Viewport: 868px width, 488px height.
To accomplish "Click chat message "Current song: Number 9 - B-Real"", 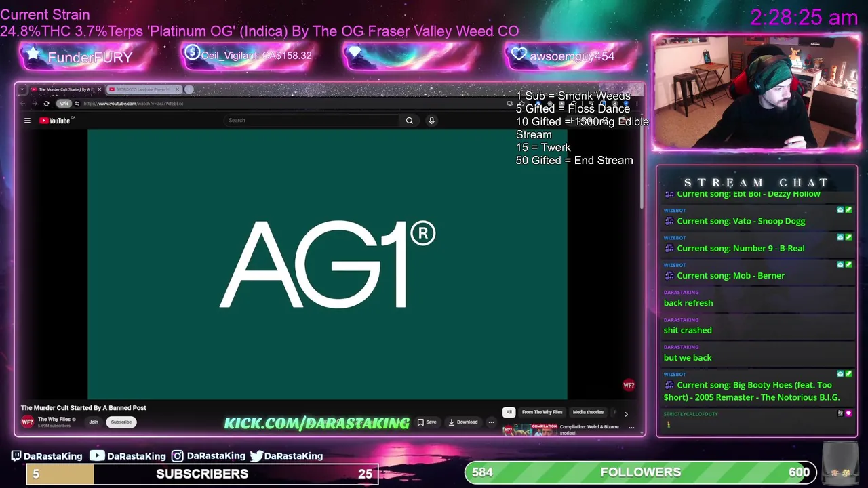I will pos(741,248).
